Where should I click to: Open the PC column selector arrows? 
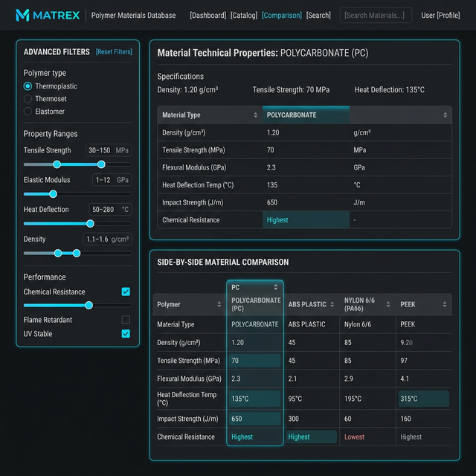tap(276, 287)
